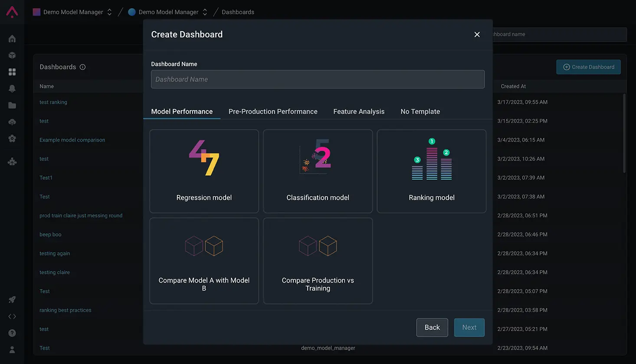Open the cloud upload sidebar icon

(x=12, y=122)
